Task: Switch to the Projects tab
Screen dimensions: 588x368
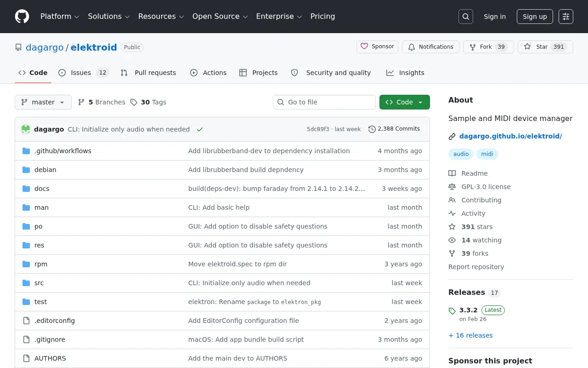Action: coord(259,73)
